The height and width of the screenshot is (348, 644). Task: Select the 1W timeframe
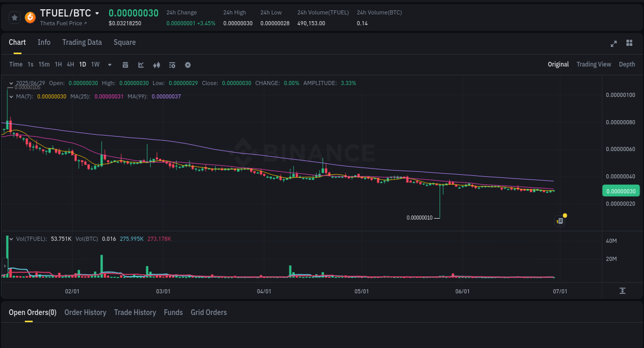(95, 64)
